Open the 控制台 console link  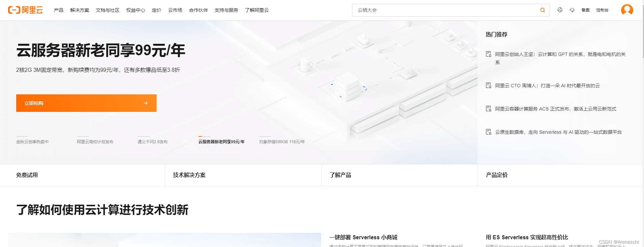[x=602, y=10]
